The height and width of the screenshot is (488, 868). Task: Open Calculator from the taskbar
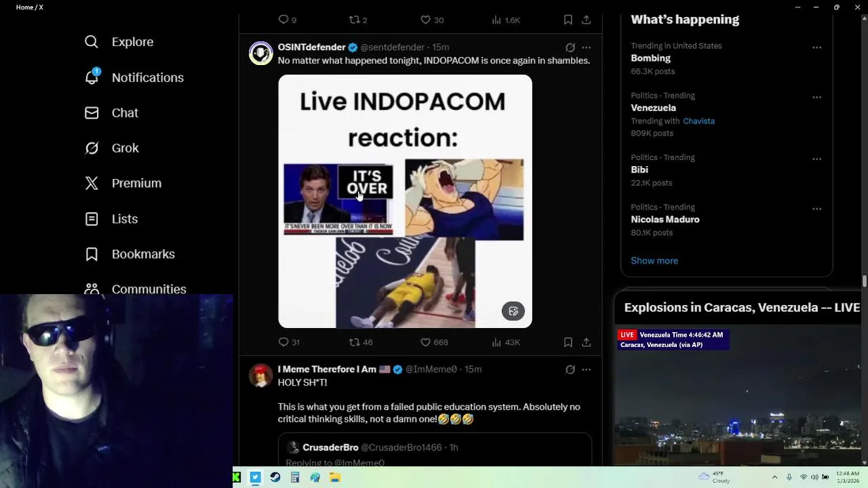pos(295,477)
